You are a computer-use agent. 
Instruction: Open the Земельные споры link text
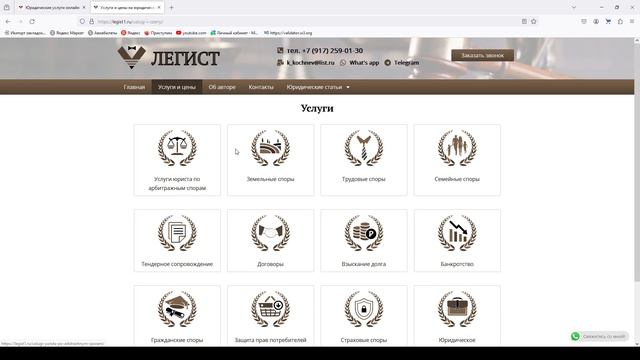[x=270, y=179]
